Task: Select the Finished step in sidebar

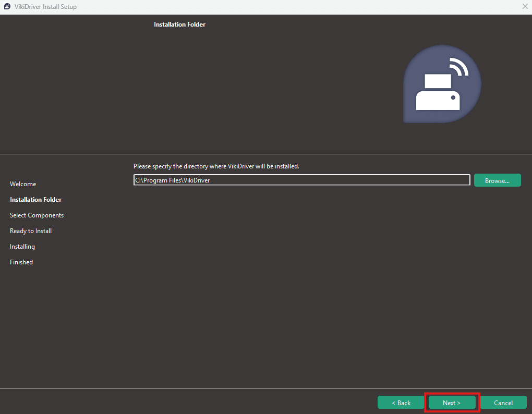Action: [x=21, y=262]
